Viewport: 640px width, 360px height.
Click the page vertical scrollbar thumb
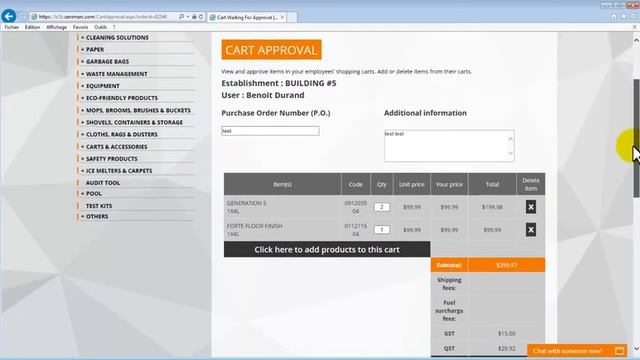[x=636, y=138]
